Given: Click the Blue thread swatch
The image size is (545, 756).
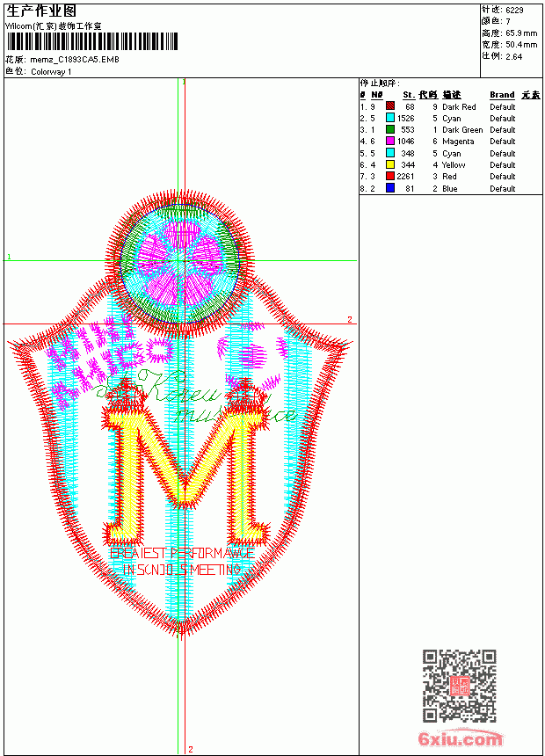Looking at the screenshot, I should coord(390,188).
